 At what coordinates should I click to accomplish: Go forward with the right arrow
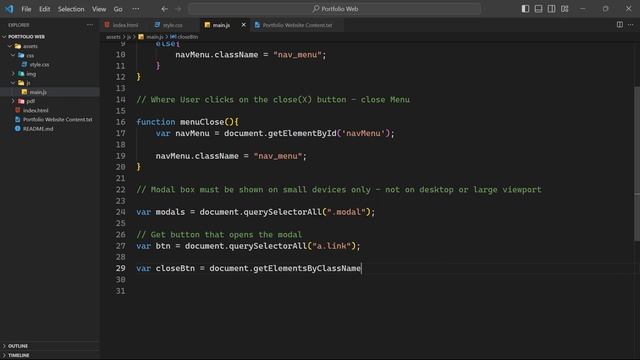pos(178,9)
